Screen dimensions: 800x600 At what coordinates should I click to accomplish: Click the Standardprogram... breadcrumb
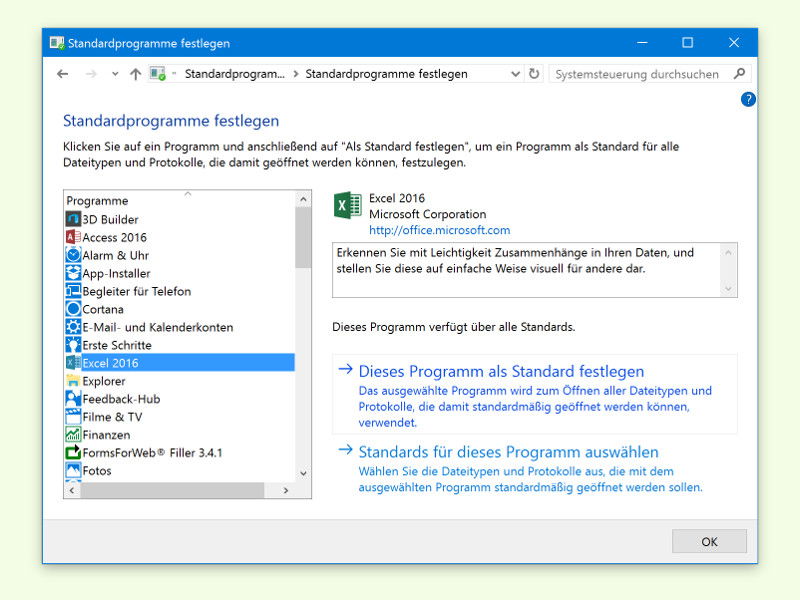coord(235,74)
